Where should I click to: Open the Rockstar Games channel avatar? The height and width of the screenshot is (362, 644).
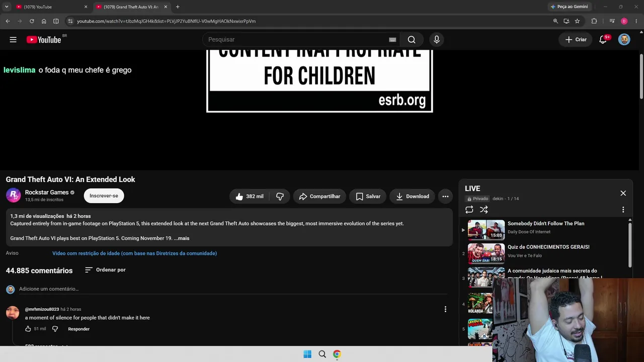13,195
